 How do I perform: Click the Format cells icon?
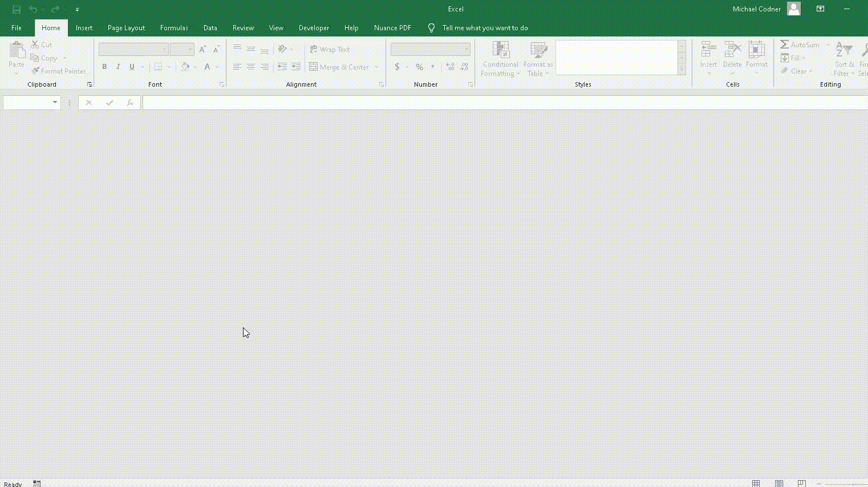[x=757, y=50]
